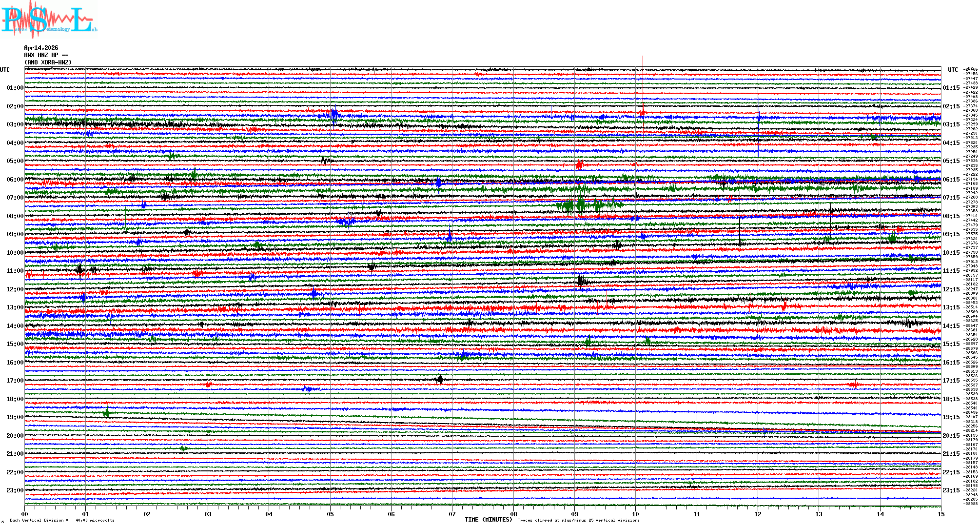Click the UTC label at top left
980x527 pixels.
tap(5, 70)
